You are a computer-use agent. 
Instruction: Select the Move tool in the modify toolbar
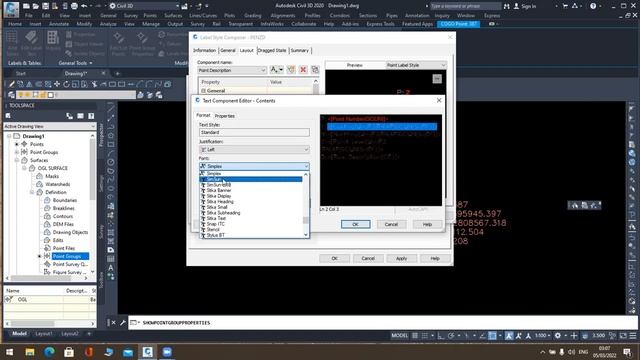57,84
